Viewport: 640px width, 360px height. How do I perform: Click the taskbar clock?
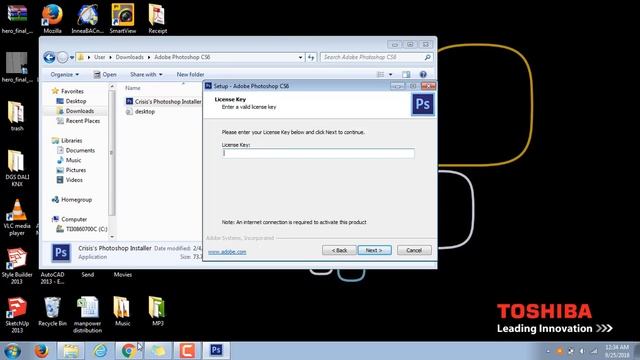[x=617, y=351]
